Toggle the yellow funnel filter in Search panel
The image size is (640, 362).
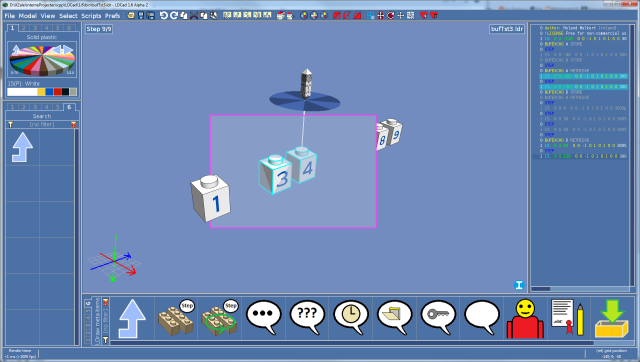tap(11, 124)
